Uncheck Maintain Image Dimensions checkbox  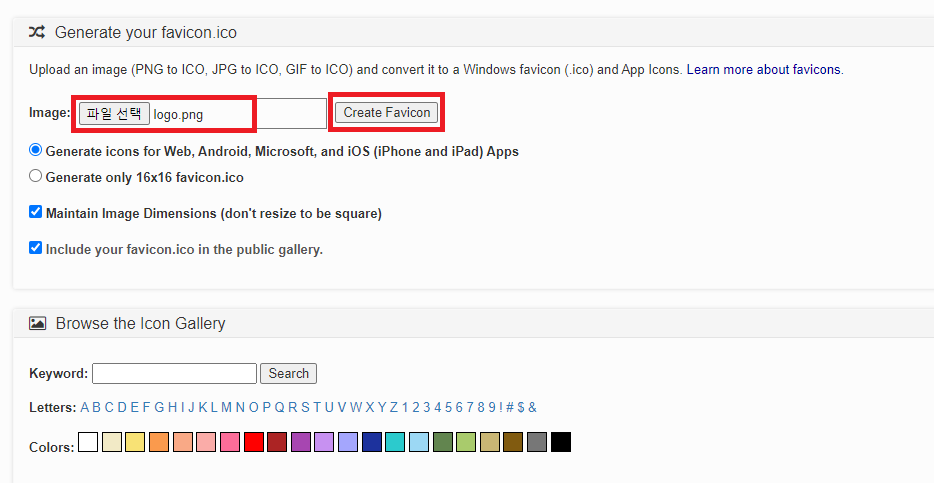click(x=36, y=211)
